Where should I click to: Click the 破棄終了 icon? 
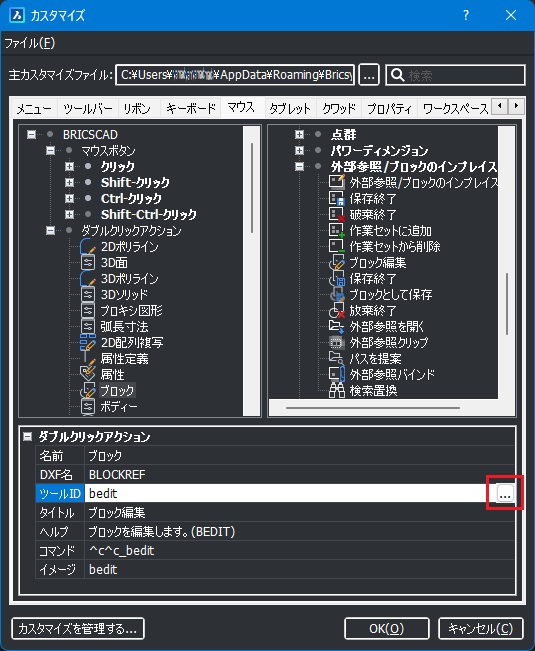337,215
